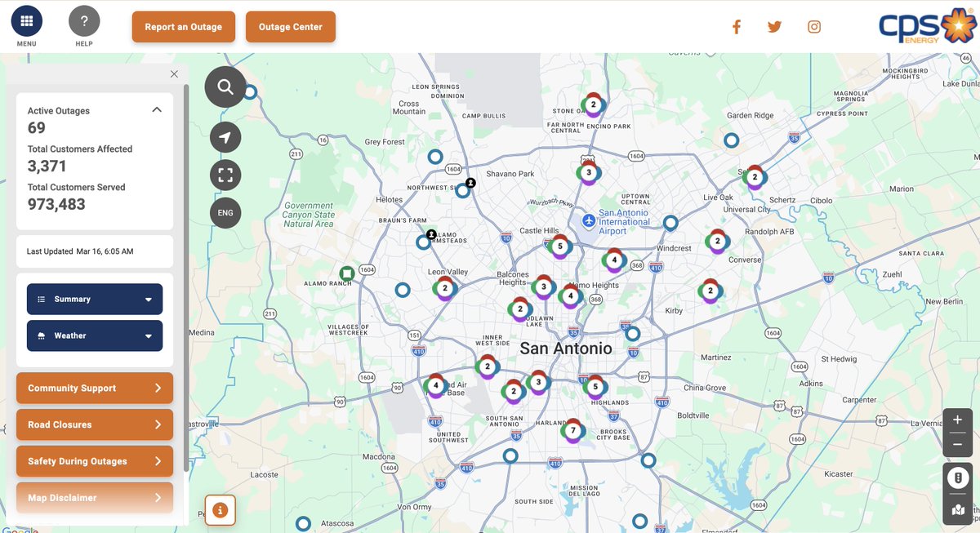Expand the Weather dropdown
The image size is (980, 533).
(95, 335)
